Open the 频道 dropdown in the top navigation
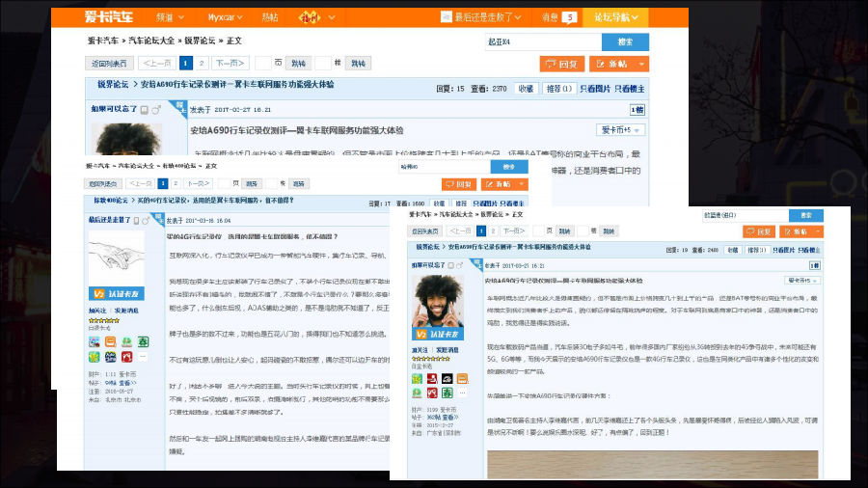 click(170, 17)
